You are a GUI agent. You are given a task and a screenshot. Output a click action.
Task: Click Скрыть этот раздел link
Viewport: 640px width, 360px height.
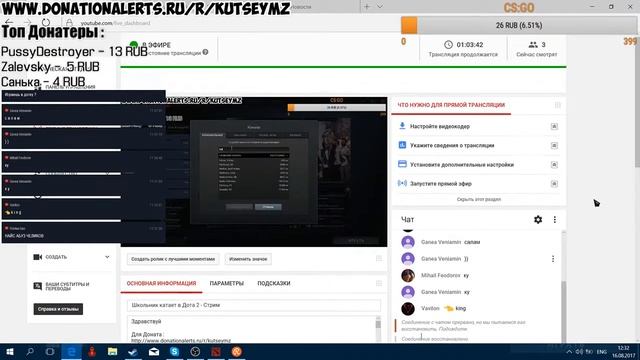click(x=478, y=199)
